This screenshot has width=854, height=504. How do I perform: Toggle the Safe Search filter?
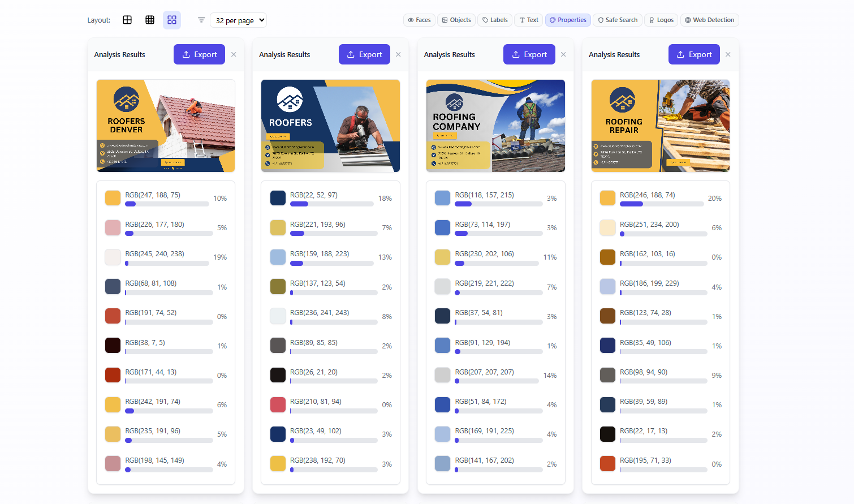[x=618, y=20]
